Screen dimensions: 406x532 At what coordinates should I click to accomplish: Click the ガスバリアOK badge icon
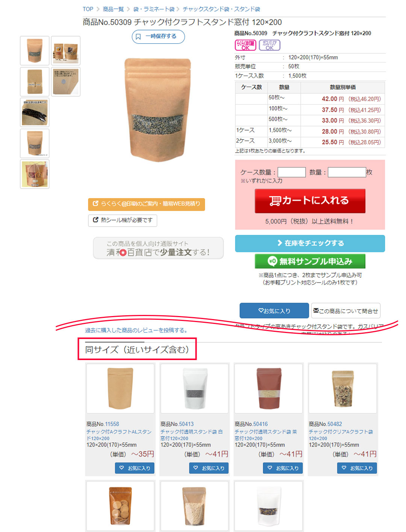click(x=270, y=45)
